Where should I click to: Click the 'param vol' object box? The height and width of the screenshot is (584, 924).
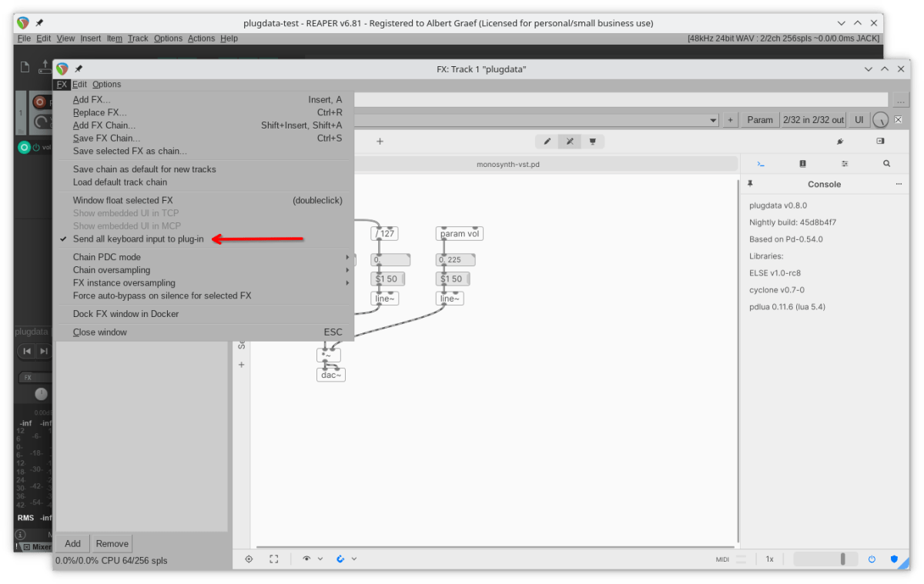(460, 234)
